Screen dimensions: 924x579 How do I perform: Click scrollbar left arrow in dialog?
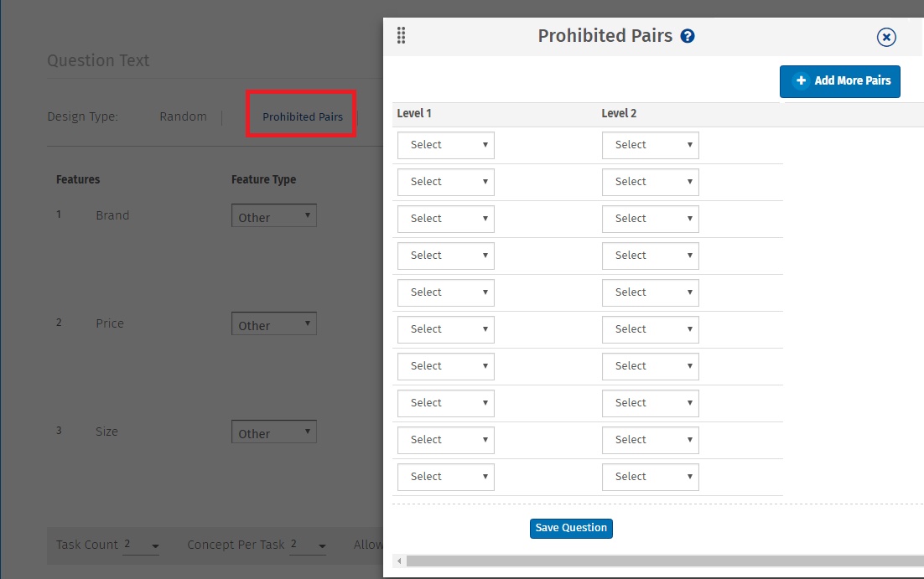coord(399,561)
